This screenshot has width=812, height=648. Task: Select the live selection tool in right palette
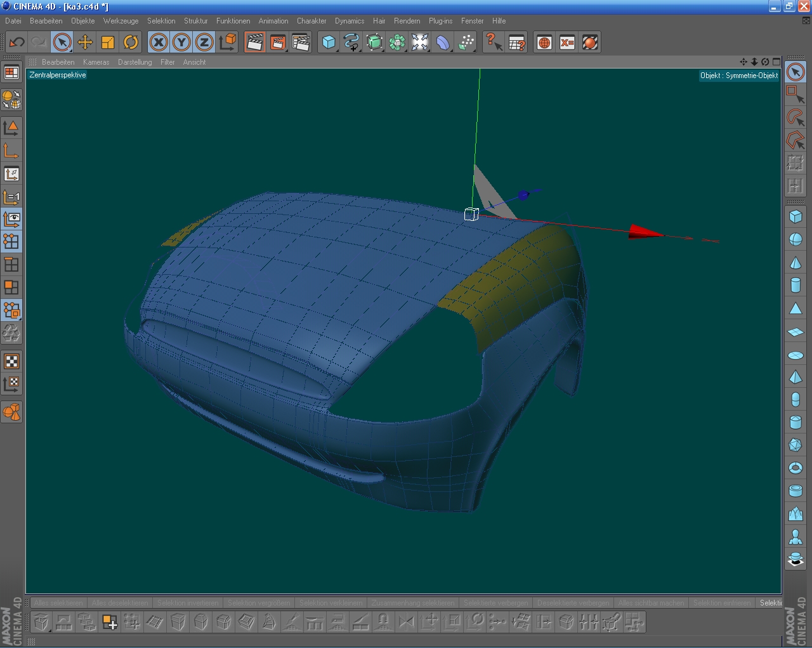796,72
